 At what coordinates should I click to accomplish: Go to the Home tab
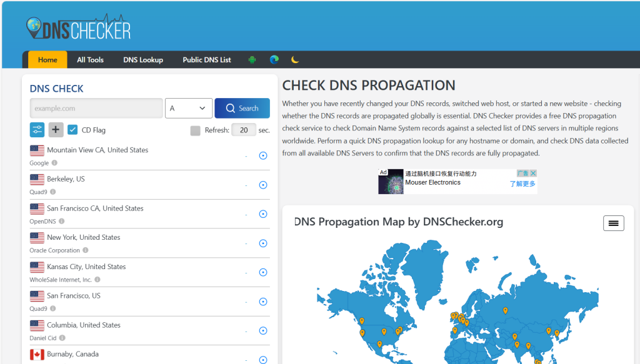pyautogui.click(x=47, y=60)
